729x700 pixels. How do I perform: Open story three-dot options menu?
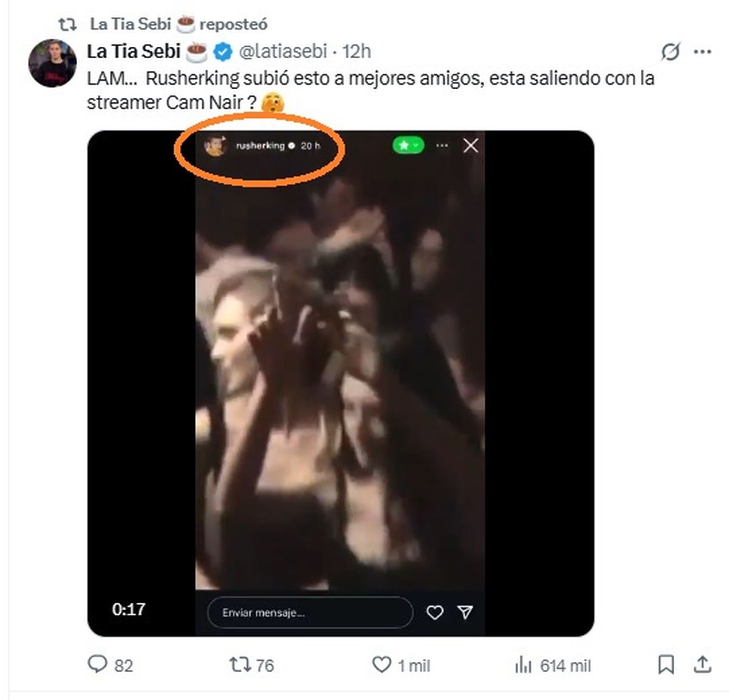point(442,146)
